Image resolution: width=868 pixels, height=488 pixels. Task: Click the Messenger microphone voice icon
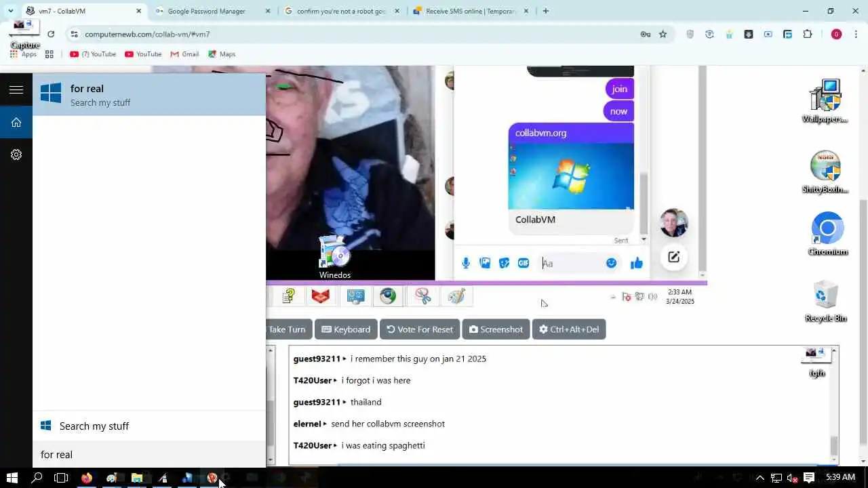coord(466,263)
